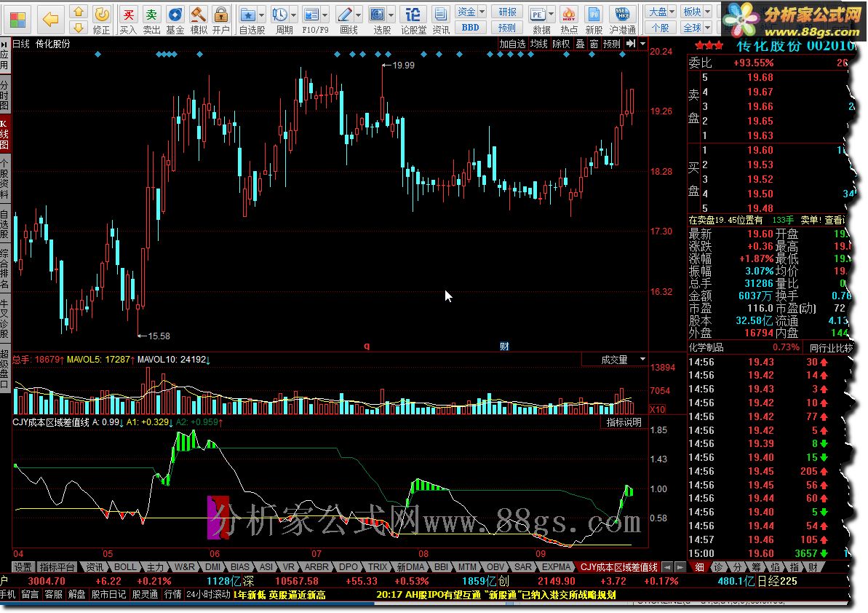Toggle 窗 window layout option
The image size is (868, 613).
594,44
